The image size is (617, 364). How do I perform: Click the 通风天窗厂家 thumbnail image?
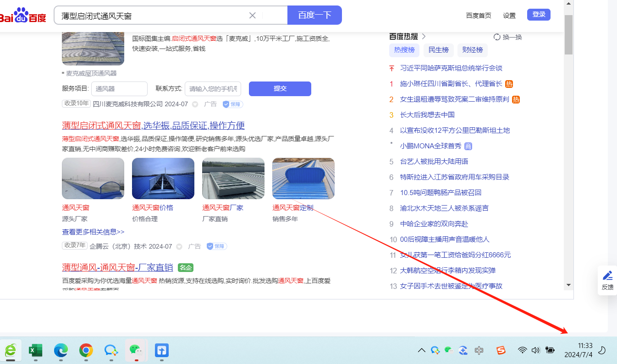tap(233, 179)
